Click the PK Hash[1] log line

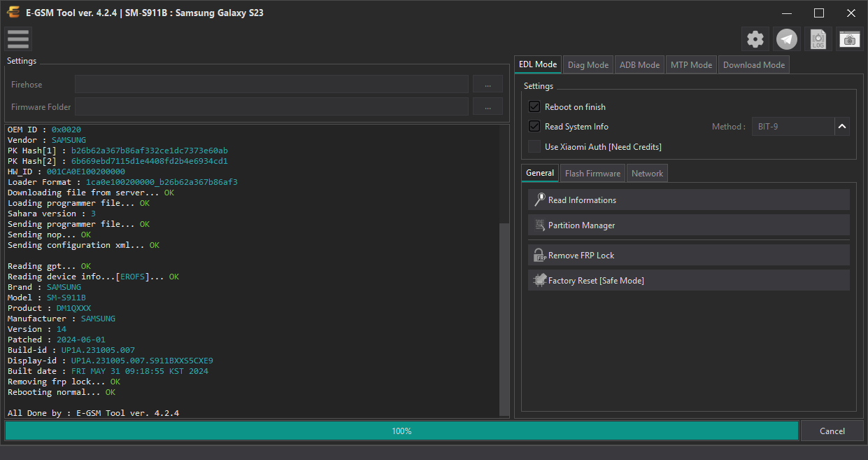pos(118,151)
